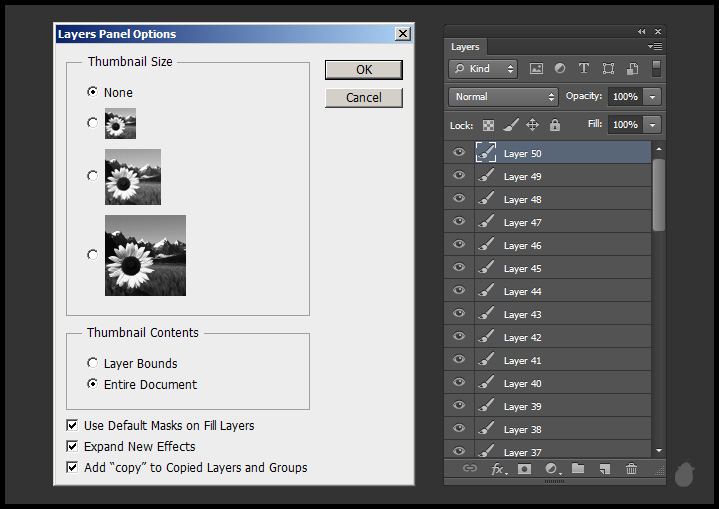Click the lock transparent pixels icon
719x509 pixels.
tap(488, 125)
